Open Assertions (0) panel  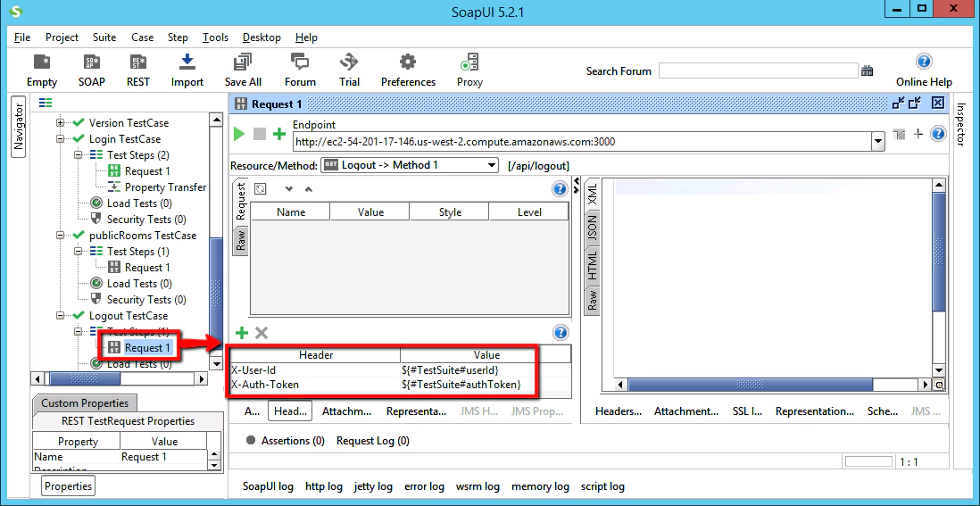286,441
